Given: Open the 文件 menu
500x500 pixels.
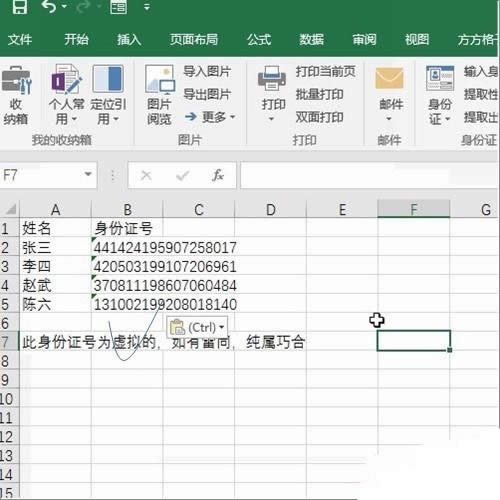Looking at the screenshot, I should pyautogui.click(x=20, y=40).
